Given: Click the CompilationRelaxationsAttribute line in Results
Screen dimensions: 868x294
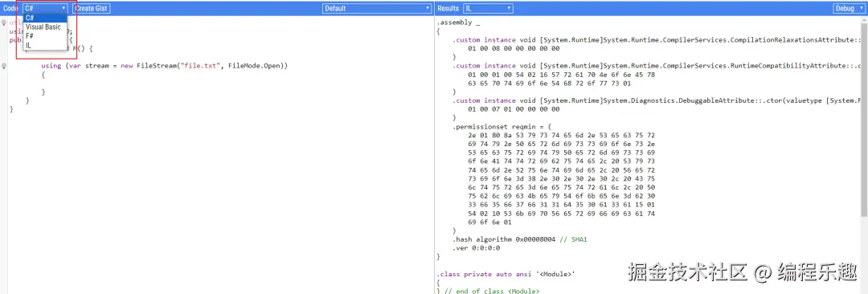Looking at the screenshot, I should point(657,40).
